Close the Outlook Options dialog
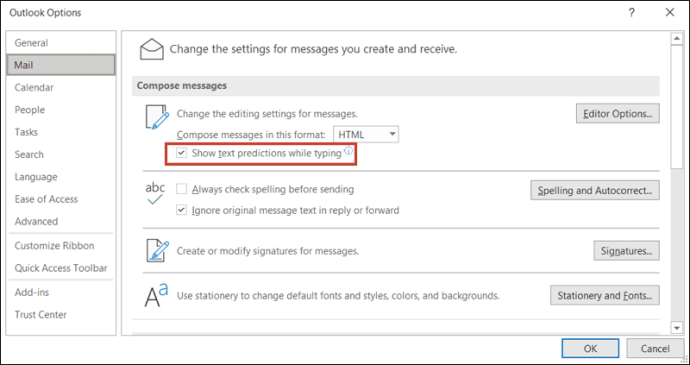The image size is (690, 365). coord(670,13)
